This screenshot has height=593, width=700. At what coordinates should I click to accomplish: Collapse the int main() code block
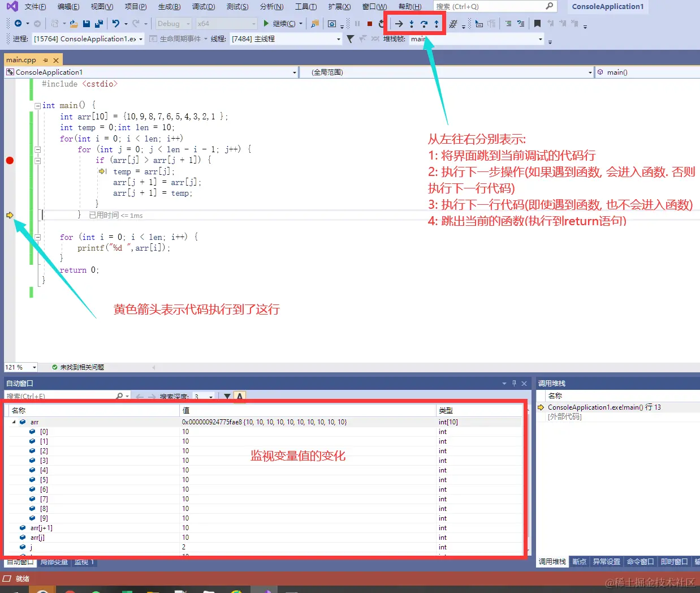(x=37, y=105)
